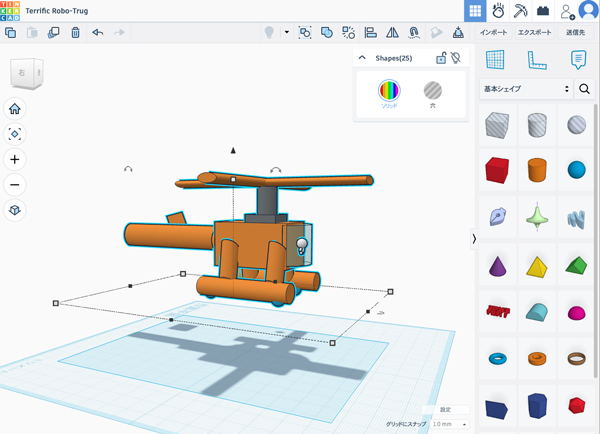Pick the gray hole cylinder shape
Screen dimensions: 600x434
tap(537, 125)
